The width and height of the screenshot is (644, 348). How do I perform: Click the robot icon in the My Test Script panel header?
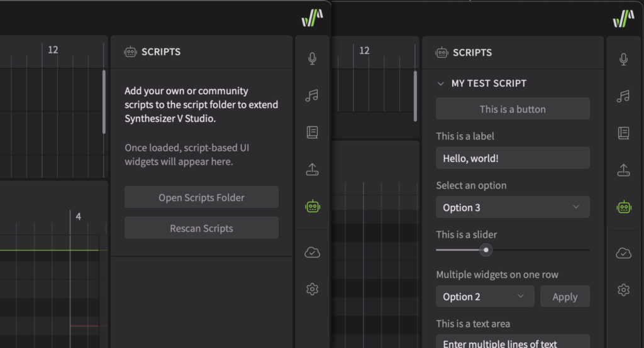[x=441, y=53]
